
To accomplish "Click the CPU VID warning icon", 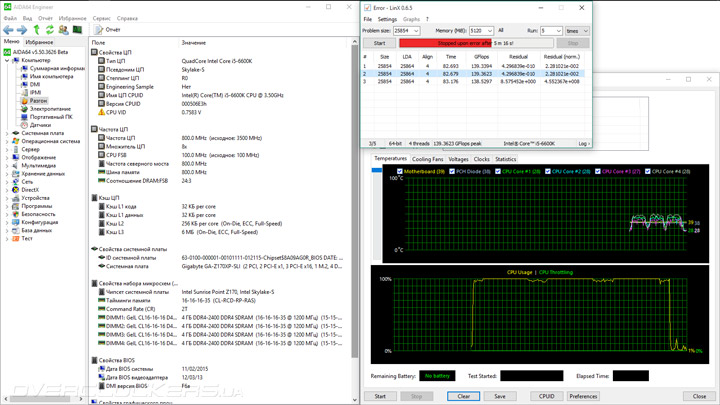I will 101,112.
